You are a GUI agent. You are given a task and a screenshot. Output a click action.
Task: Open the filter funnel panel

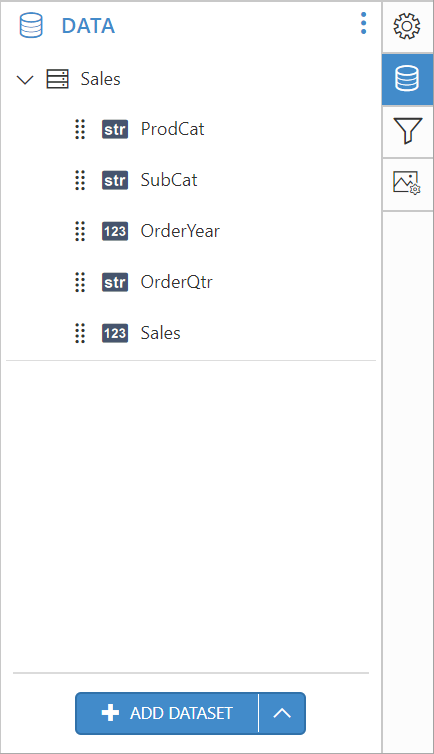[x=407, y=131]
